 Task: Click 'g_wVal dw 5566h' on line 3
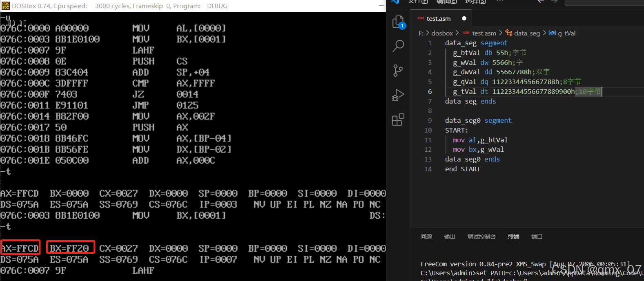(x=482, y=62)
